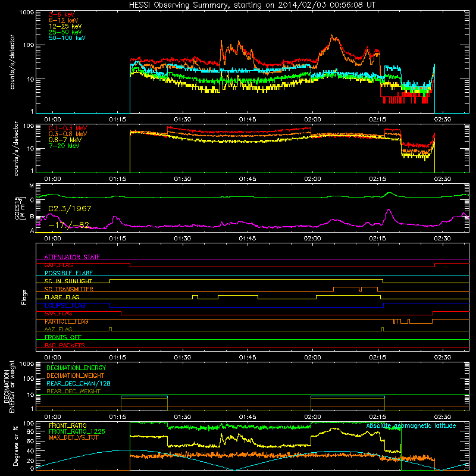The image size is (476, 476).
Task: Select the 7-20 MeV legend label
Action: [x=64, y=146]
